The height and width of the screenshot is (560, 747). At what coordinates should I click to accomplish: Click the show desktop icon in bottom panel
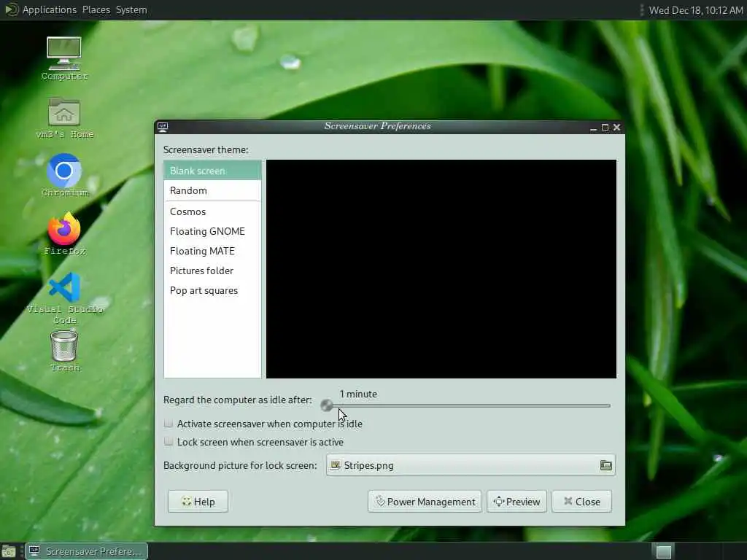[9, 551]
